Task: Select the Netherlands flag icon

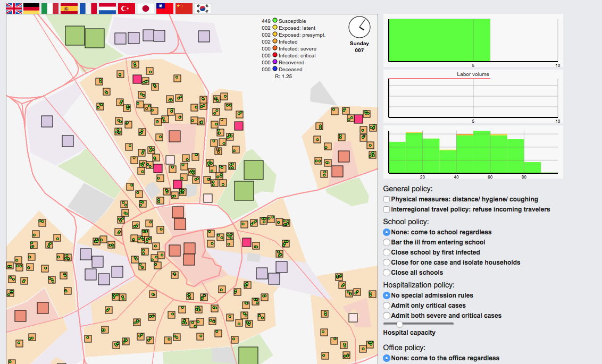Action: [107, 8]
